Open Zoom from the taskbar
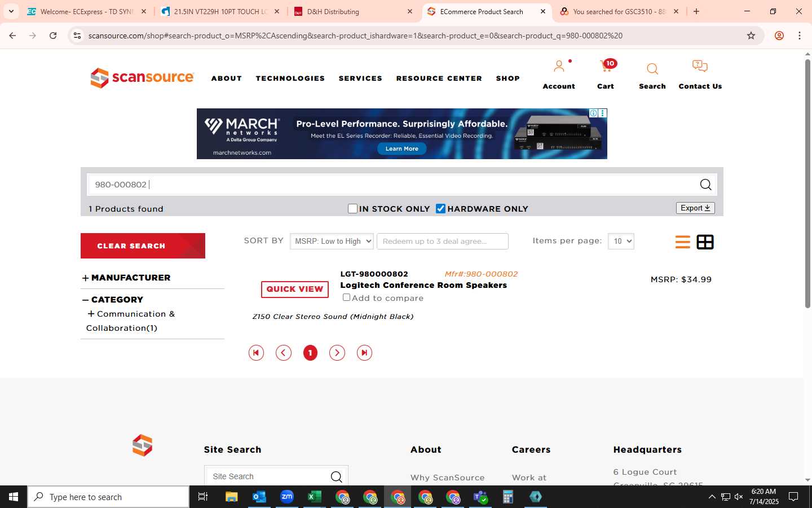 pos(287,497)
